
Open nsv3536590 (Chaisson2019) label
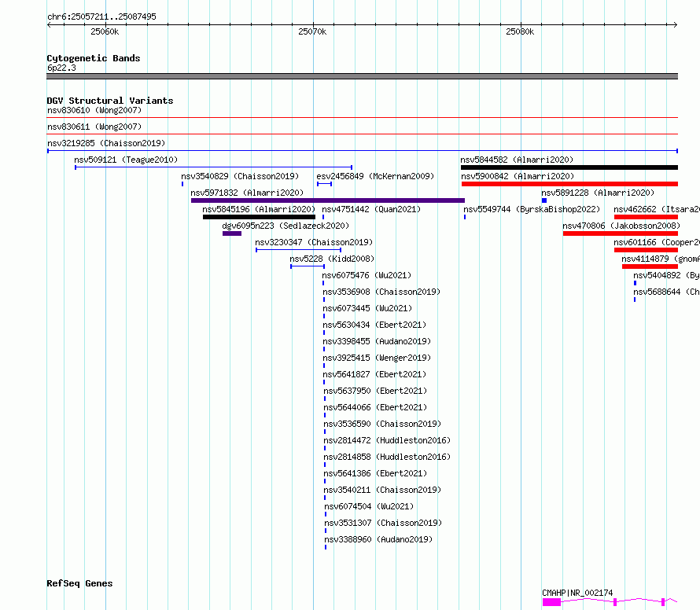382,424
